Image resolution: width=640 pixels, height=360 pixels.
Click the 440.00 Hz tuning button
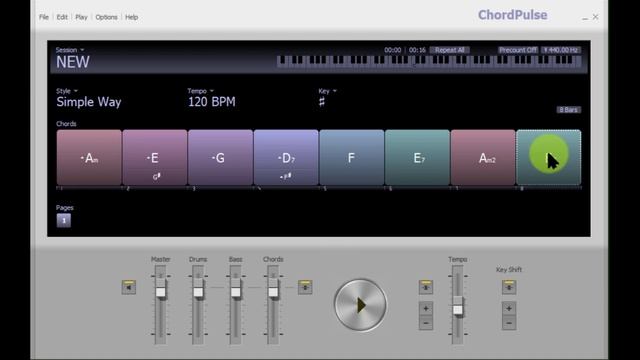click(561, 50)
